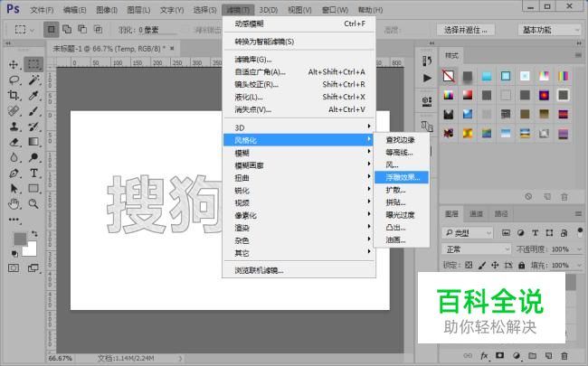
Task: Click the 选择并遮住... button
Action: pyautogui.click(x=465, y=30)
